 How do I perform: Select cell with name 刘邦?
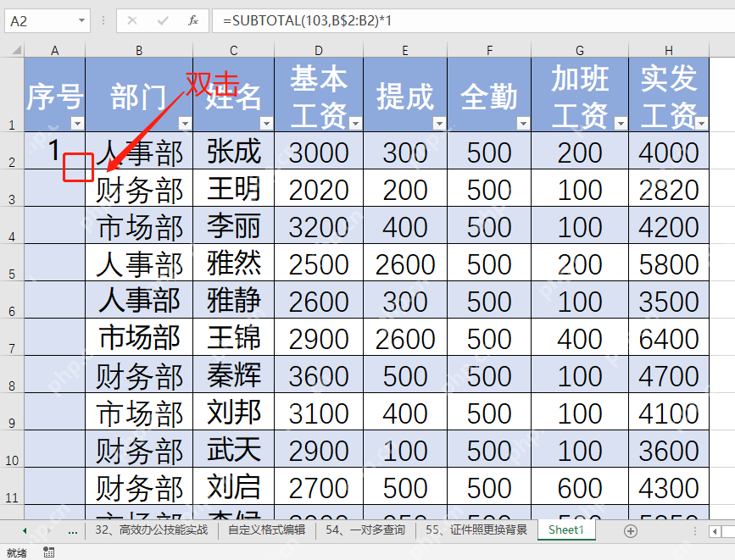point(233,412)
